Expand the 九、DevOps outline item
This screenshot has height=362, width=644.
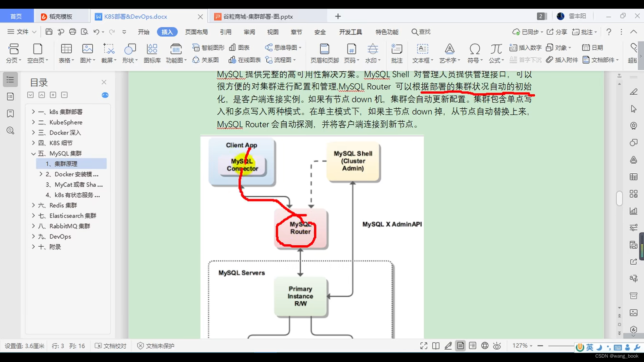[x=33, y=236]
